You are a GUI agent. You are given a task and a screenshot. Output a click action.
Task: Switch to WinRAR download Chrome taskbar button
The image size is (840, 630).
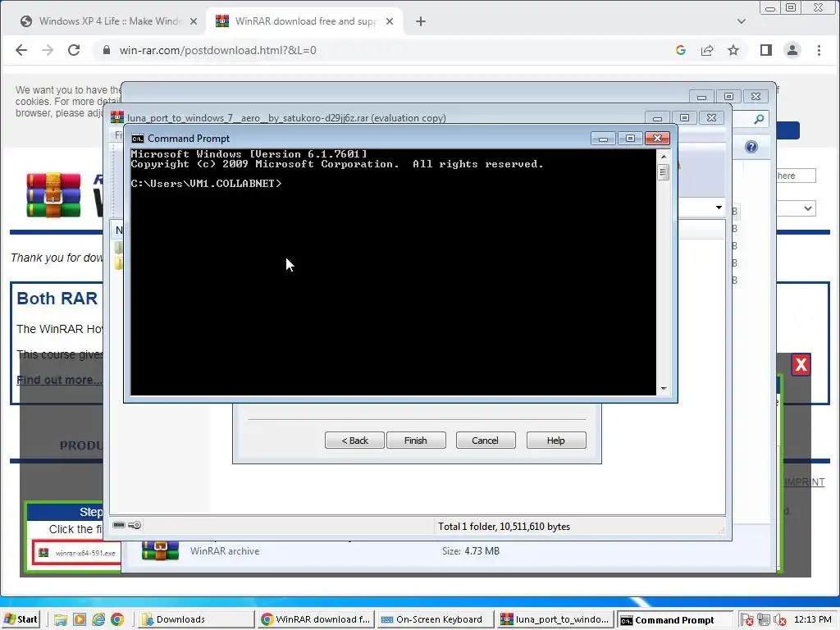pyautogui.click(x=316, y=620)
